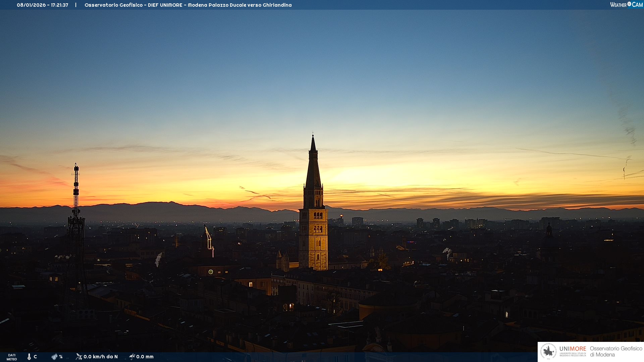Click the rain umbrella icon

[132, 357]
